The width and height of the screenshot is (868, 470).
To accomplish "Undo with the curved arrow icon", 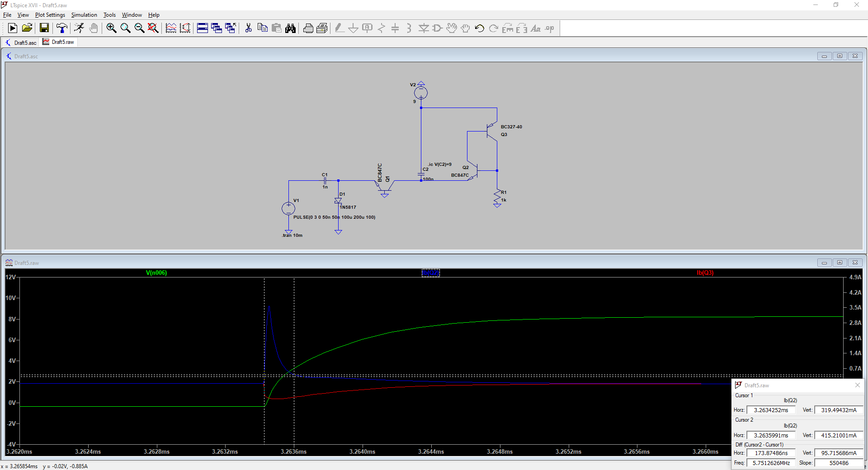I will tap(480, 28).
